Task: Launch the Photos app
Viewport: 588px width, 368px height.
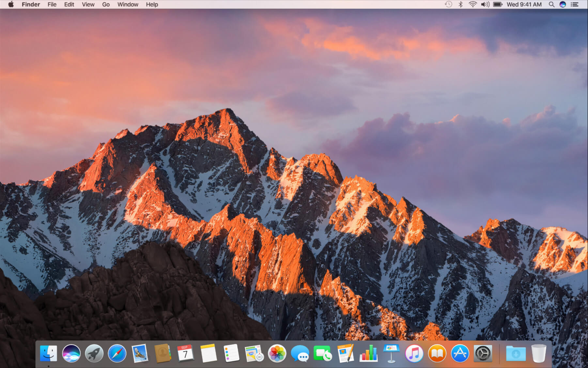Action: click(x=277, y=353)
